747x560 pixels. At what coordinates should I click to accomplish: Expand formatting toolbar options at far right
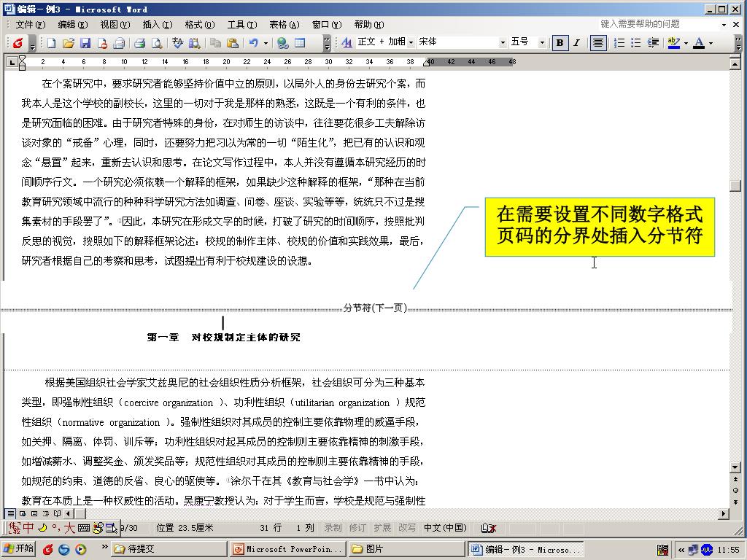[x=738, y=43]
